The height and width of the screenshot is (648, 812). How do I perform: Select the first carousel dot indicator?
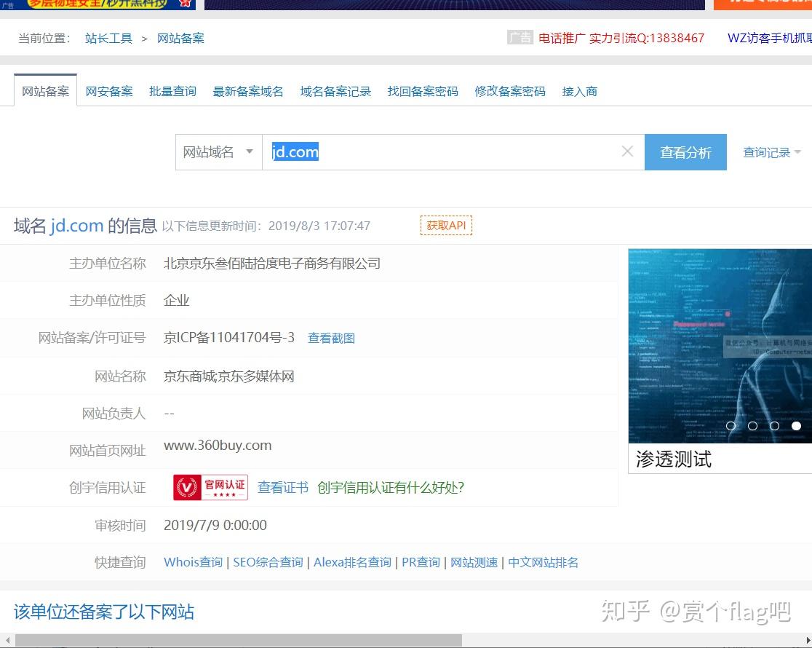pyautogui.click(x=731, y=426)
